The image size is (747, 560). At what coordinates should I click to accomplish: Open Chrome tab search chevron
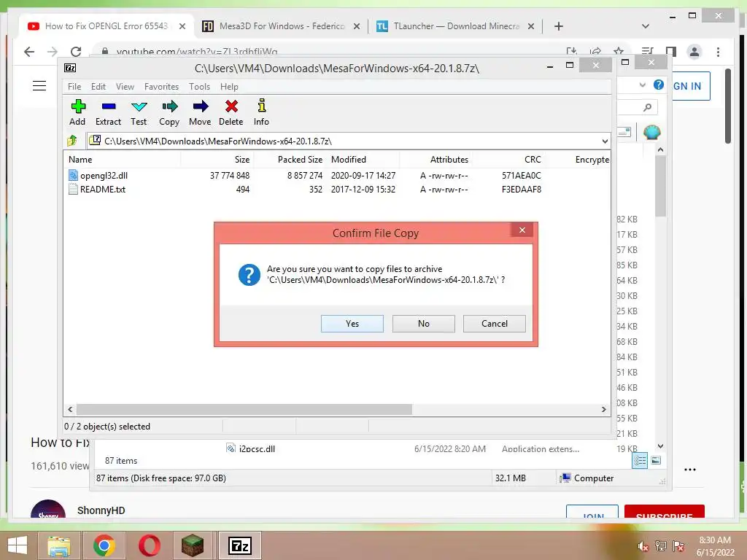click(646, 26)
